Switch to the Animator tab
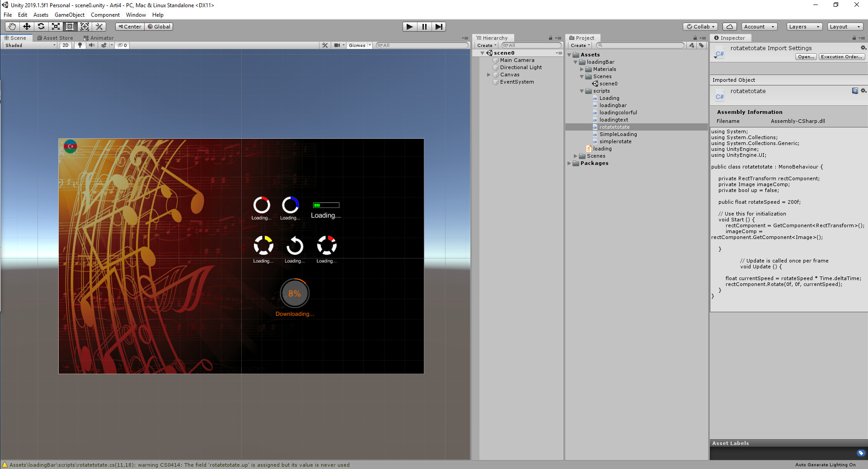The image size is (868, 469). [x=99, y=38]
